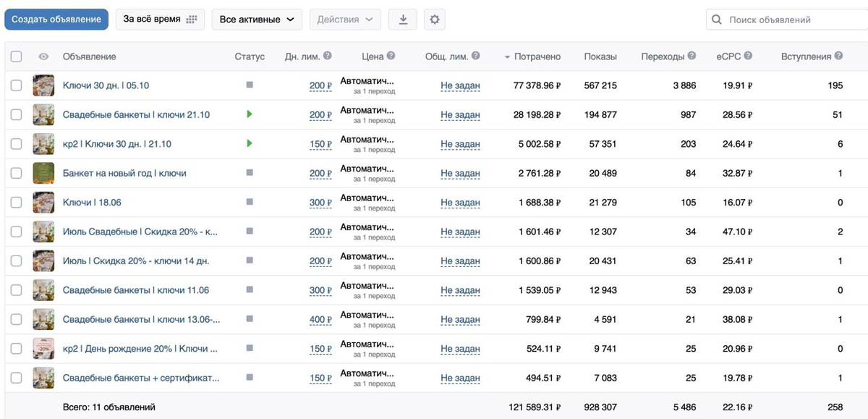Click the running status icon for кр2 | Ключи 30 дн. | 21.10

click(250, 143)
